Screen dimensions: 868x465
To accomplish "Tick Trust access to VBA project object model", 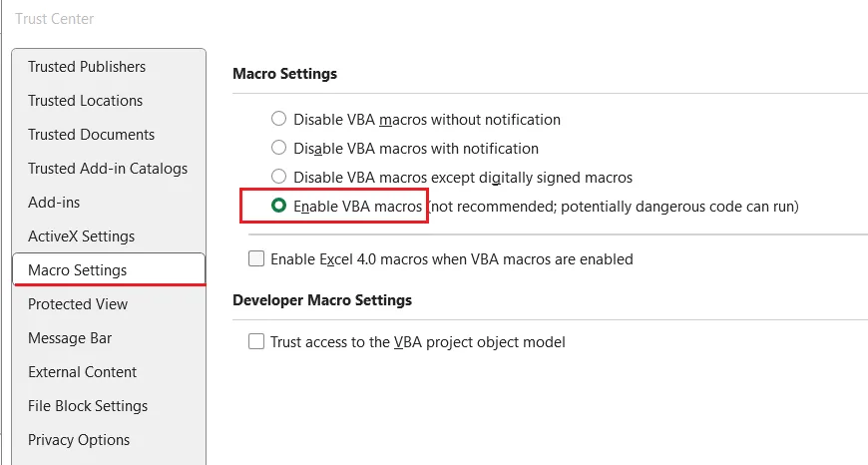I will coord(256,342).
